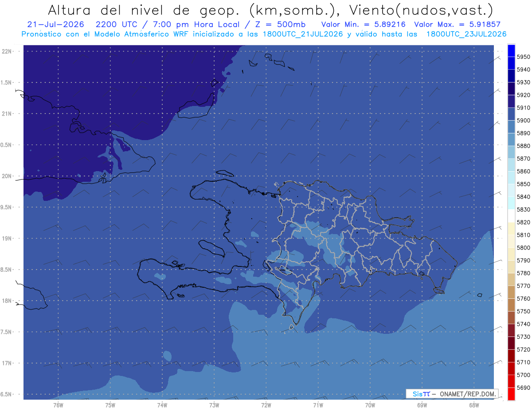This screenshot has width=532, height=411.
Task: Click the '5870' colorbar value
Action: click(x=524, y=159)
